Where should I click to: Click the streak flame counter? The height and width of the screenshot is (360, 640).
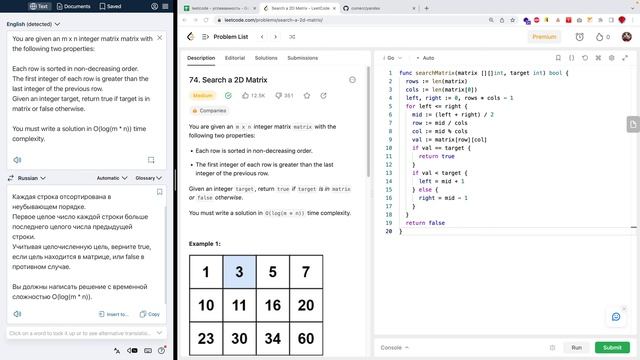[x=602, y=37]
